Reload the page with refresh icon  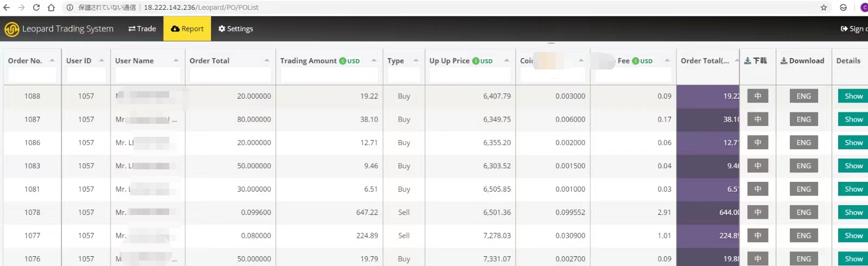click(x=36, y=8)
